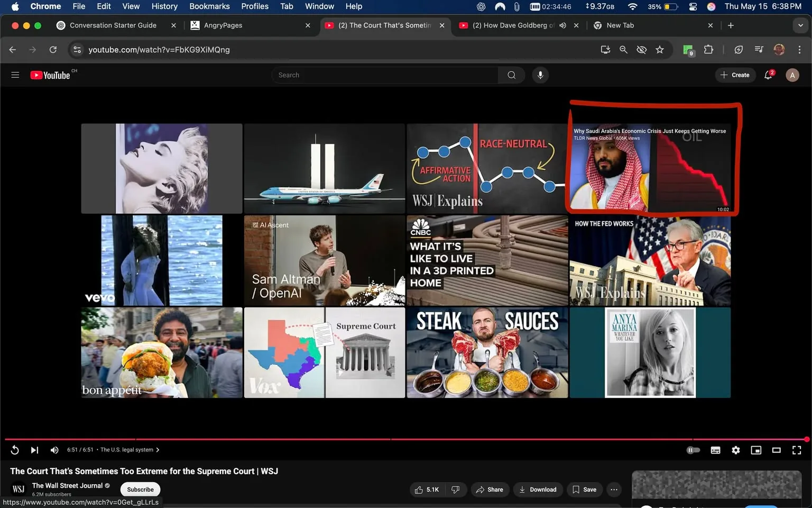
Task: Toggle autoplay off in the player
Action: 693,450
